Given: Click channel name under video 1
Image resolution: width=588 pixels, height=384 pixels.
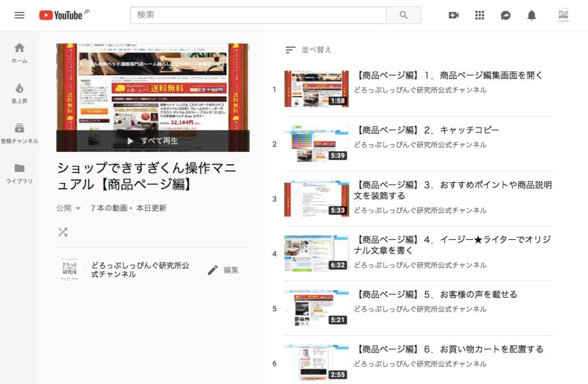Looking at the screenshot, I should pos(420,90).
